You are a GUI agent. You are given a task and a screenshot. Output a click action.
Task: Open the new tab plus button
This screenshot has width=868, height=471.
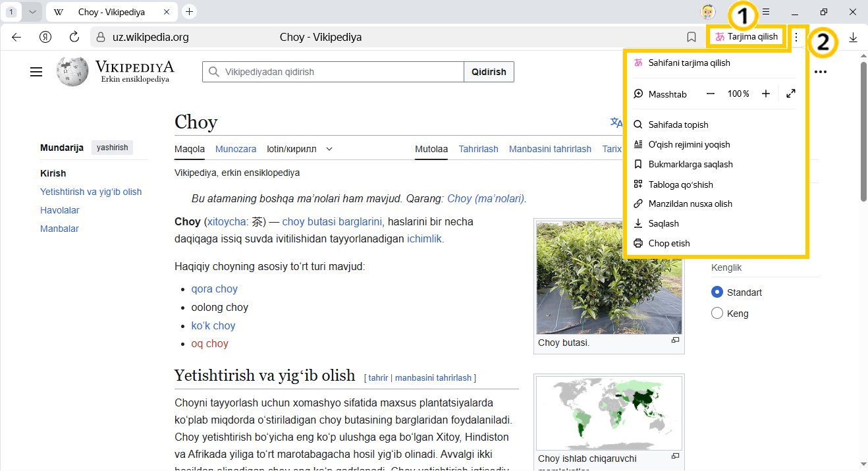tap(189, 12)
